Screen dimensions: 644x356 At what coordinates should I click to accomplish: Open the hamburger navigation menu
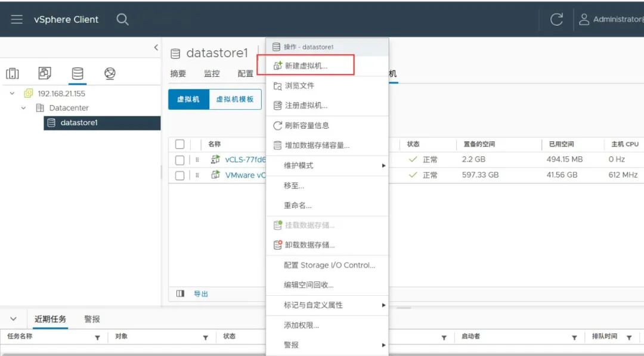pos(17,19)
